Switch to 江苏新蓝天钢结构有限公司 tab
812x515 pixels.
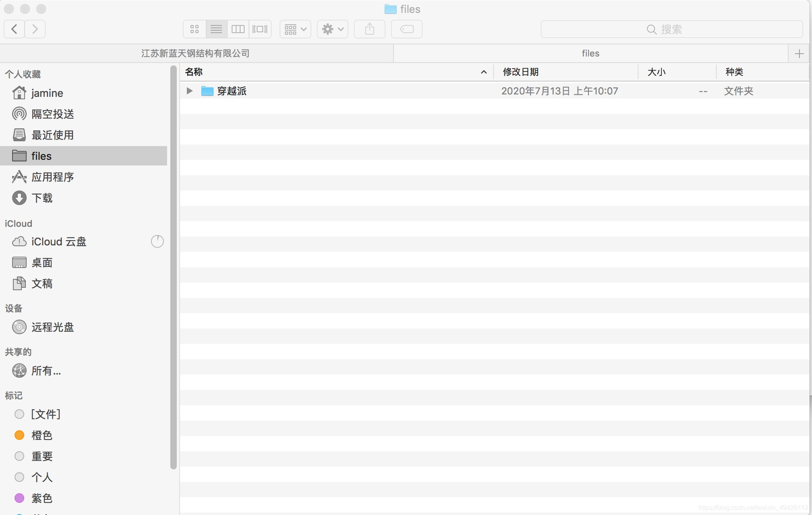(195, 53)
